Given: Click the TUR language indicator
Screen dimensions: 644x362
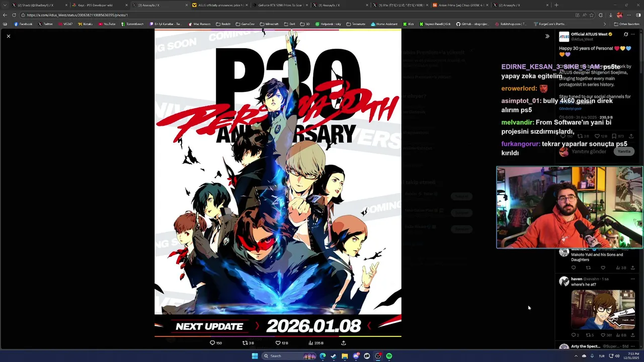Looking at the screenshot, I should 601,356.
